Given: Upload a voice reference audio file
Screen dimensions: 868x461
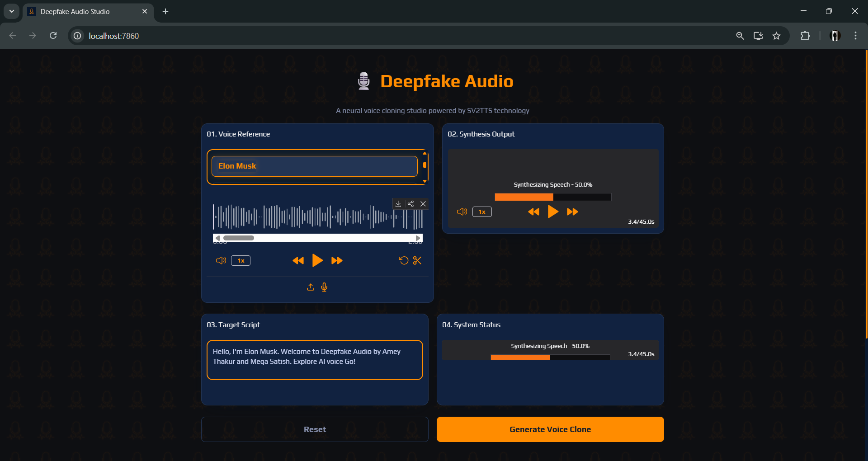Looking at the screenshot, I should 311,287.
